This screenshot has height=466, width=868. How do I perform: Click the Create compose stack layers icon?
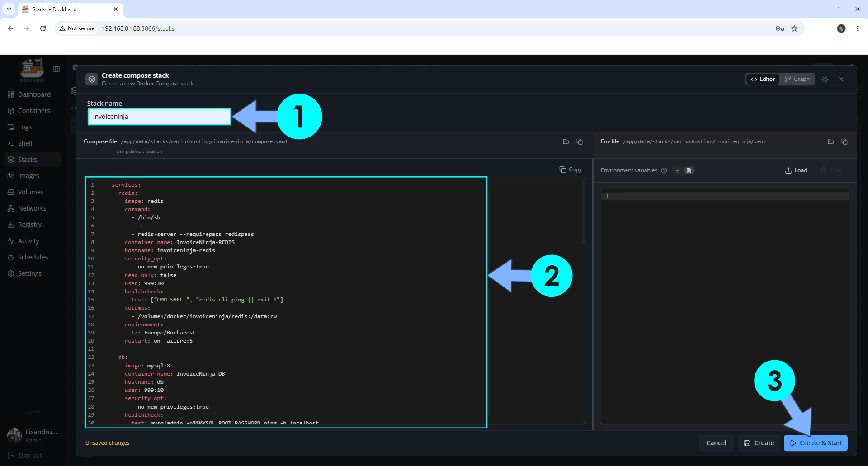[x=92, y=80]
